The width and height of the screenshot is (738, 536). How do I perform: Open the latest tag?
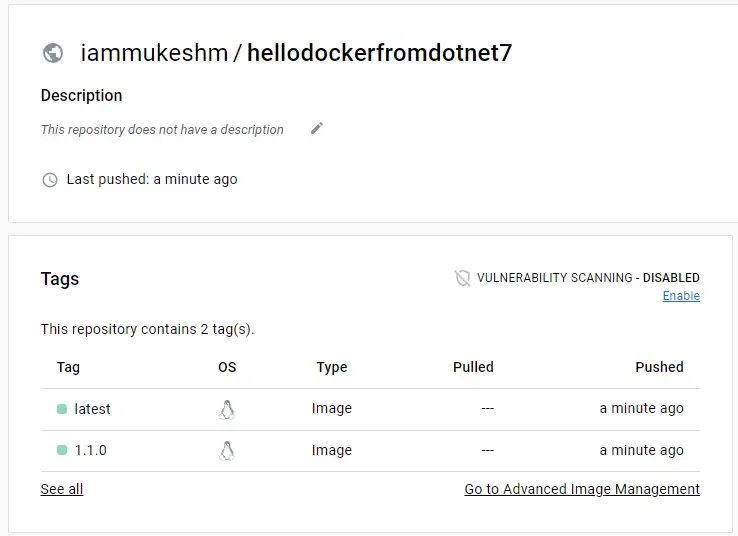click(93, 409)
